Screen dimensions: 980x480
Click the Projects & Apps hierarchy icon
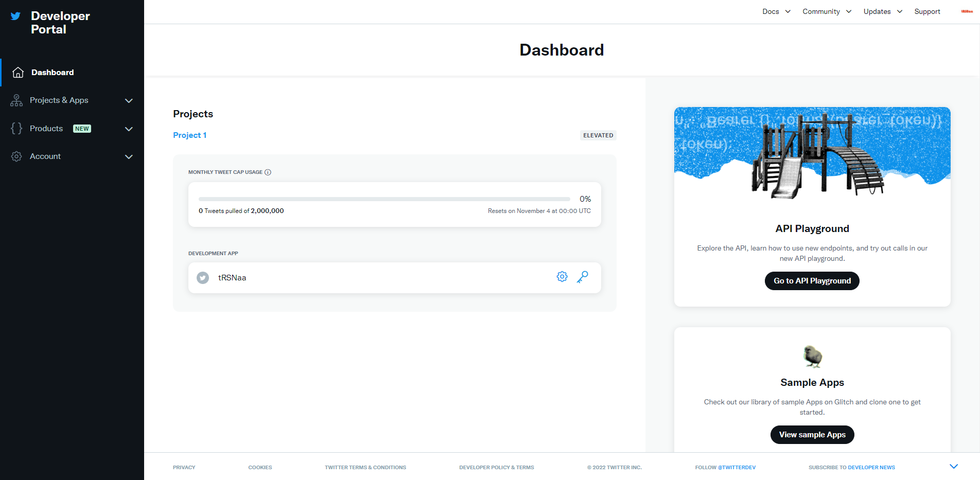(16, 100)
